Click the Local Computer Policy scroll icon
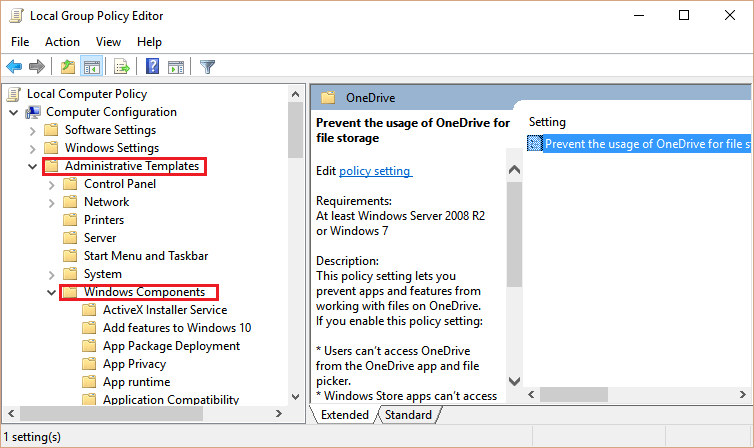The image size is (754, 448). [13, 94]
